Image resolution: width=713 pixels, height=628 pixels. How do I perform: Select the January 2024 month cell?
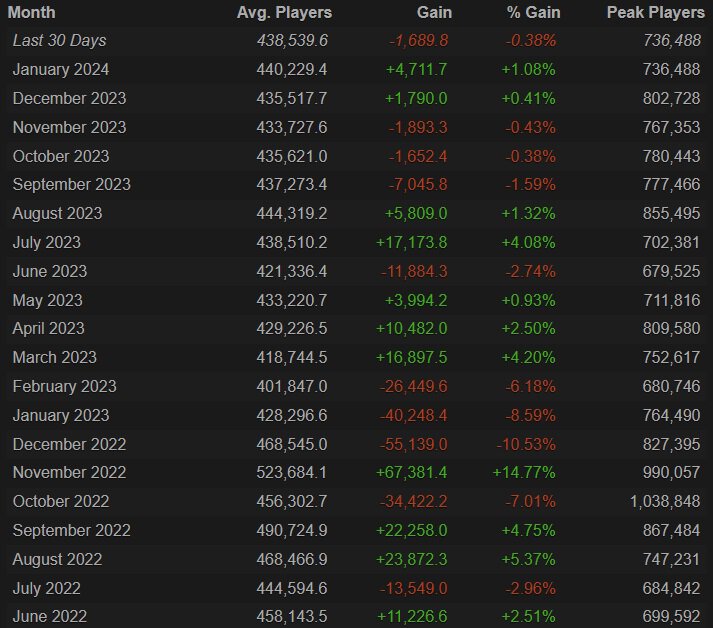[61, 70]
